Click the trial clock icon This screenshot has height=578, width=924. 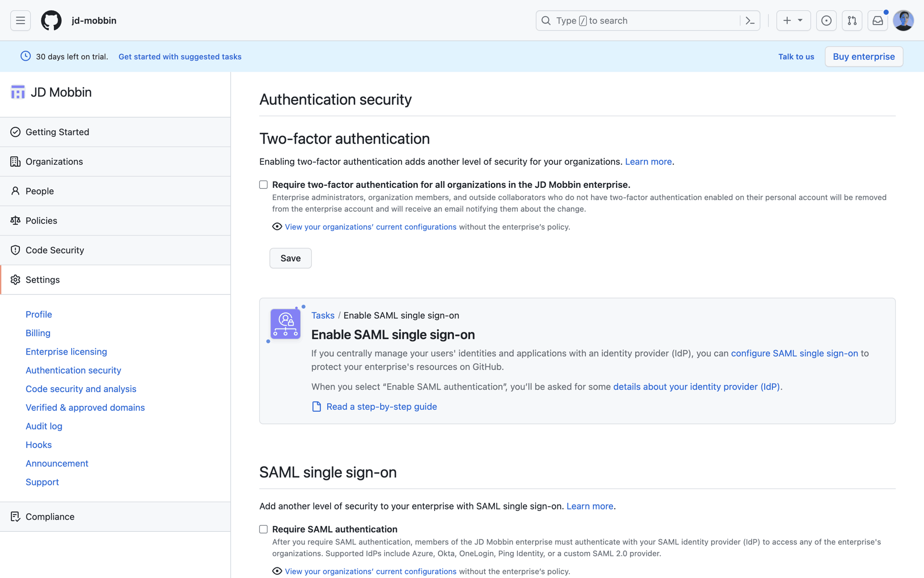click(x=26, y=56)
